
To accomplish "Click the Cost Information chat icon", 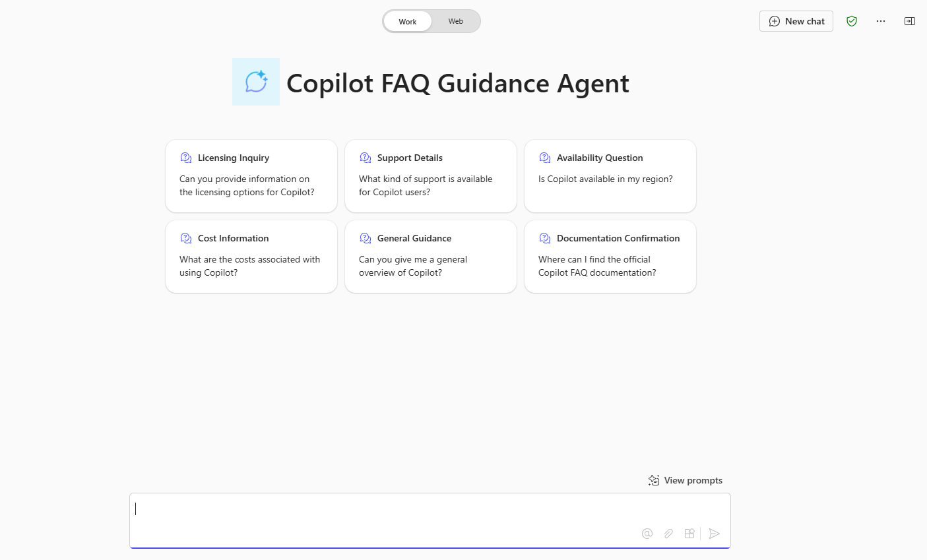I will point(186,238).
